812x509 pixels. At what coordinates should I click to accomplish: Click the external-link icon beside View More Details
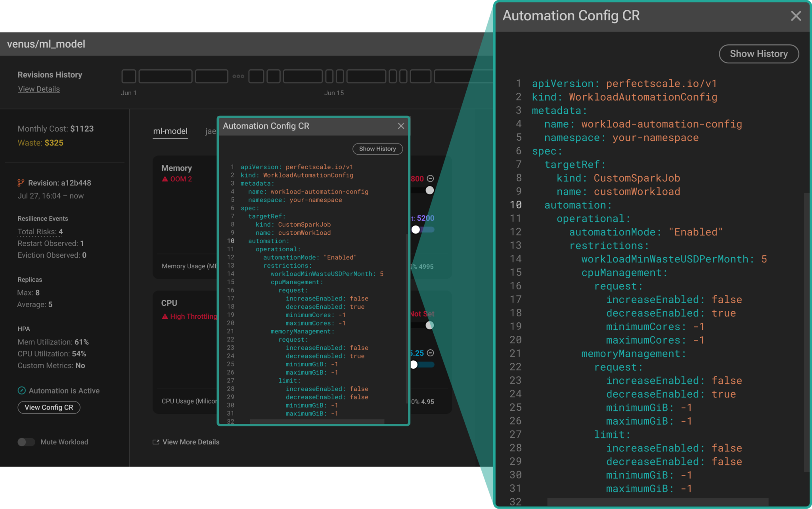pyautogui.click(x=156, y=442)
